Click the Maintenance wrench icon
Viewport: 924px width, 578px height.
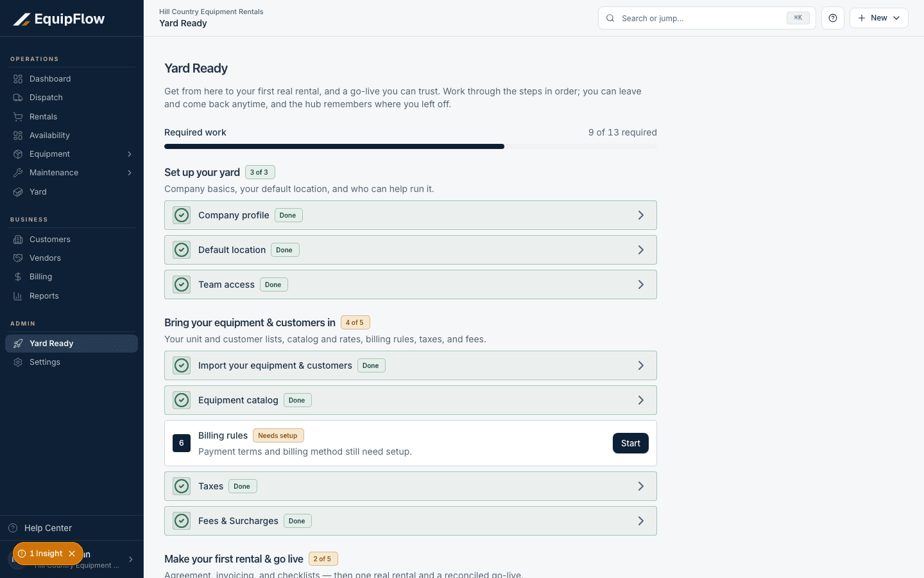[x=18, y=173]
